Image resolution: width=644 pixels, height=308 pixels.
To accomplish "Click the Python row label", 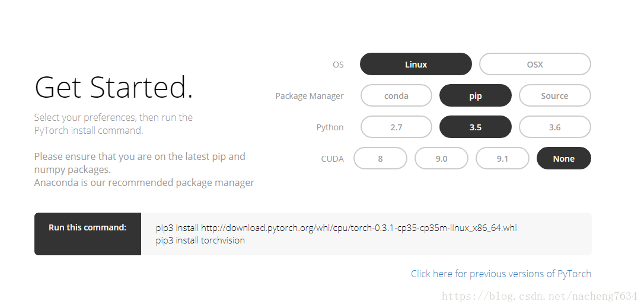I will pos(330,127).
